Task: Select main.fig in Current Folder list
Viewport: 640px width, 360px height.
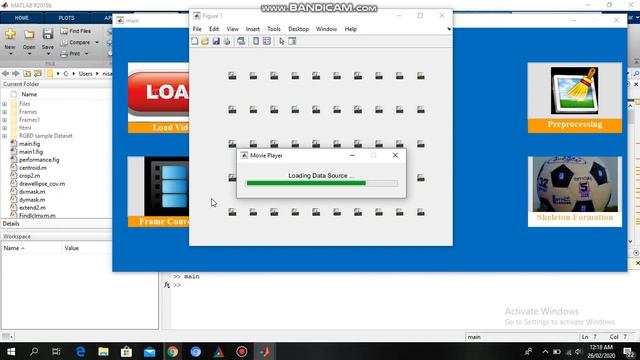Action: pyautogui.click(x=29, y=144)
